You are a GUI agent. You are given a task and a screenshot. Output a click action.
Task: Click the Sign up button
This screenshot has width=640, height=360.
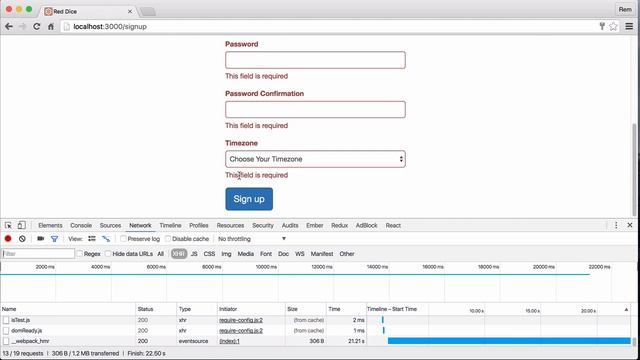click(249, 199)
